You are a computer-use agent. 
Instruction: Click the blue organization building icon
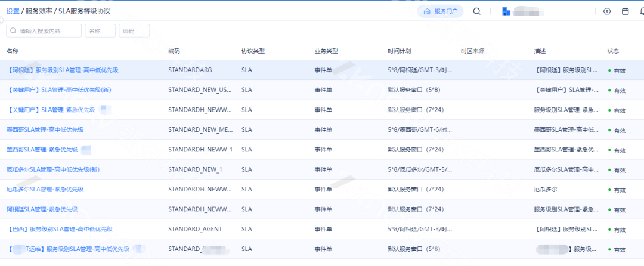point(506,11)
